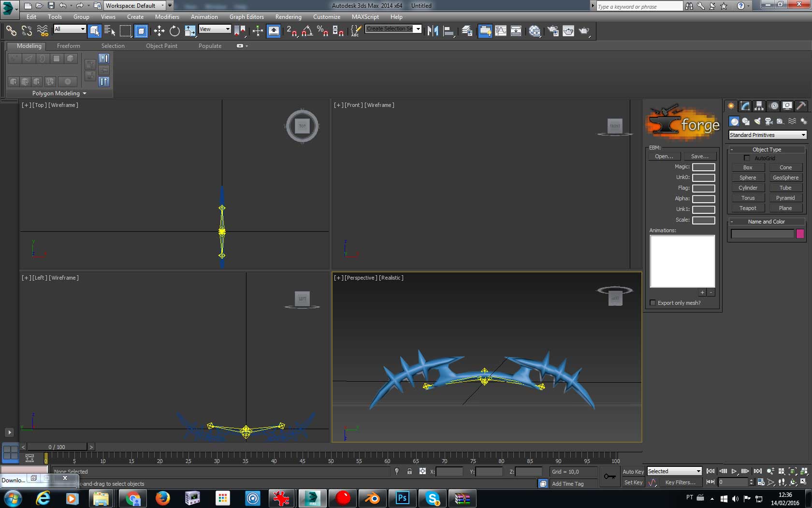Toggle the Angle Snap icon
Image resolution: width=812 pixels, height=508 pixels.
click(x=307, y=31)
